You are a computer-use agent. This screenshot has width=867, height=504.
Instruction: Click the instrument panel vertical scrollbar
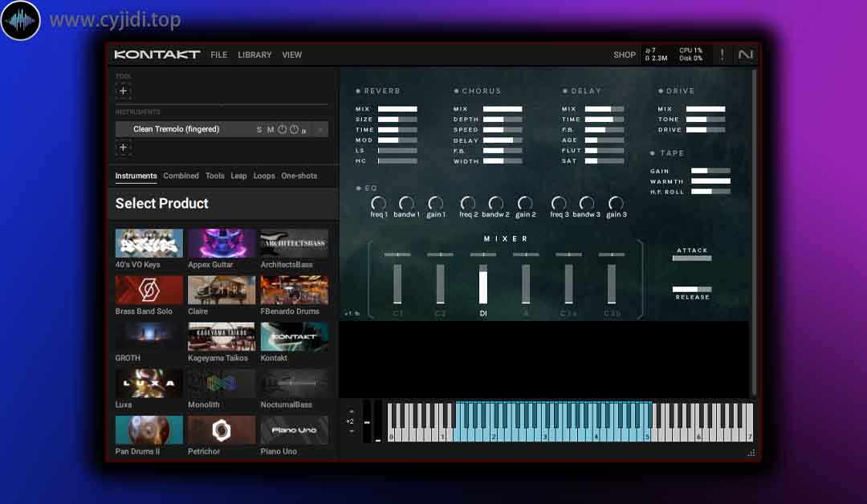pyautogui.click(x=754, y=232)
